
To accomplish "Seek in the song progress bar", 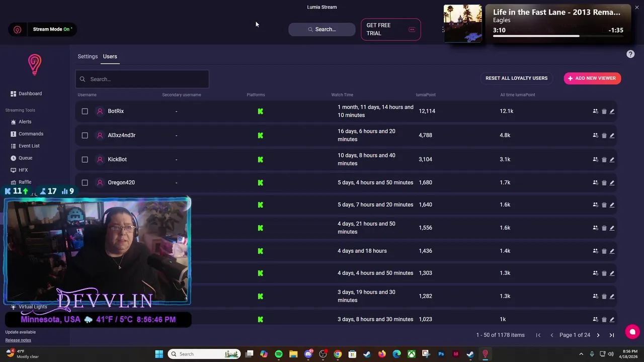I will tap(558, 36).
